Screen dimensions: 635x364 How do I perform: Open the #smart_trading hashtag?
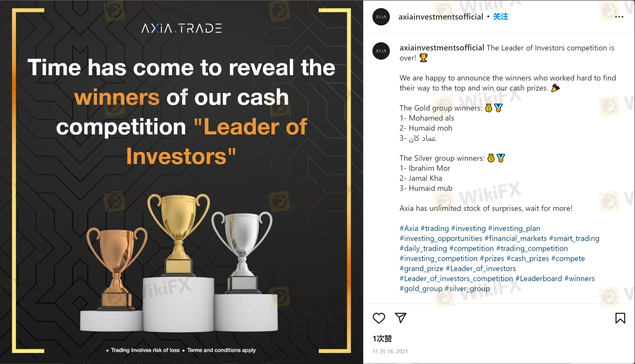(x=574, y=239)
